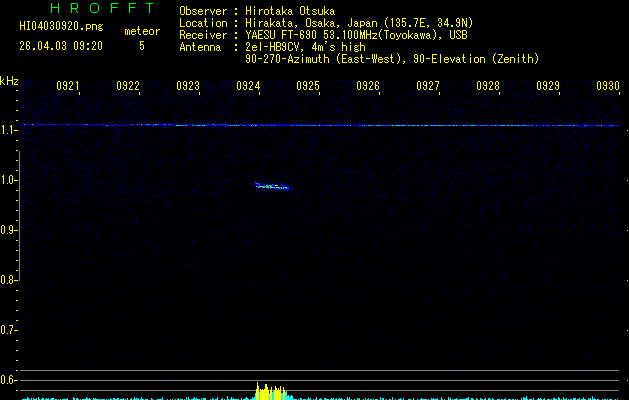Click the Antenna line 2el-HB9CV

click(x=272, y=47)
